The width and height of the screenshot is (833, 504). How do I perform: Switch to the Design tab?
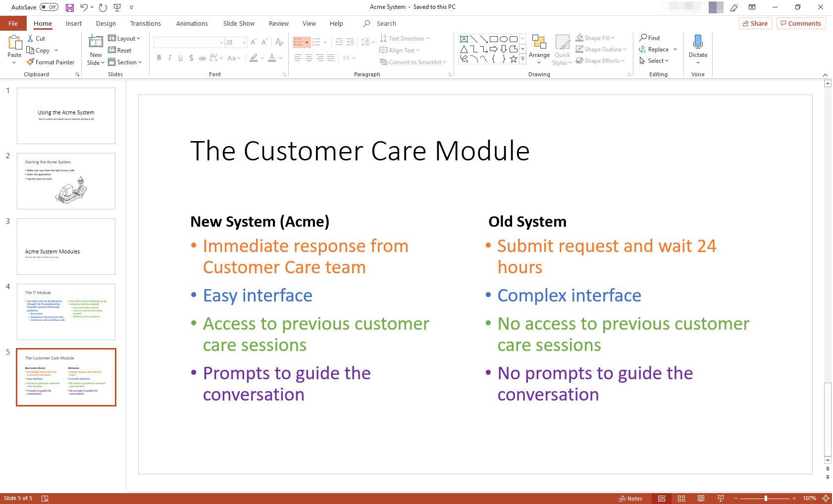[x=106, y=23]
